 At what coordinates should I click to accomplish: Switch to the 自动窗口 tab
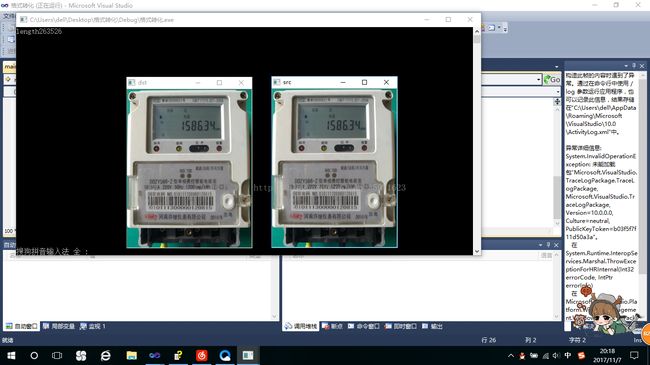coord(21,326)
